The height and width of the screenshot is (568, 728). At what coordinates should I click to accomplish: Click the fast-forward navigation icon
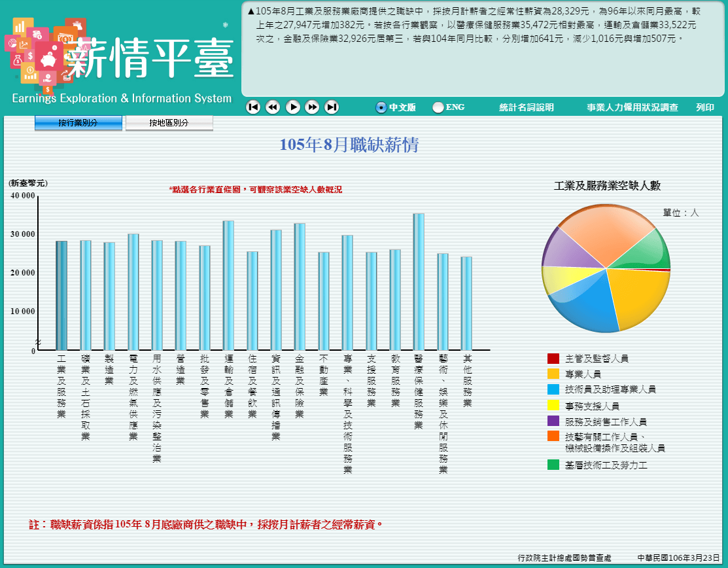[312, 107]
